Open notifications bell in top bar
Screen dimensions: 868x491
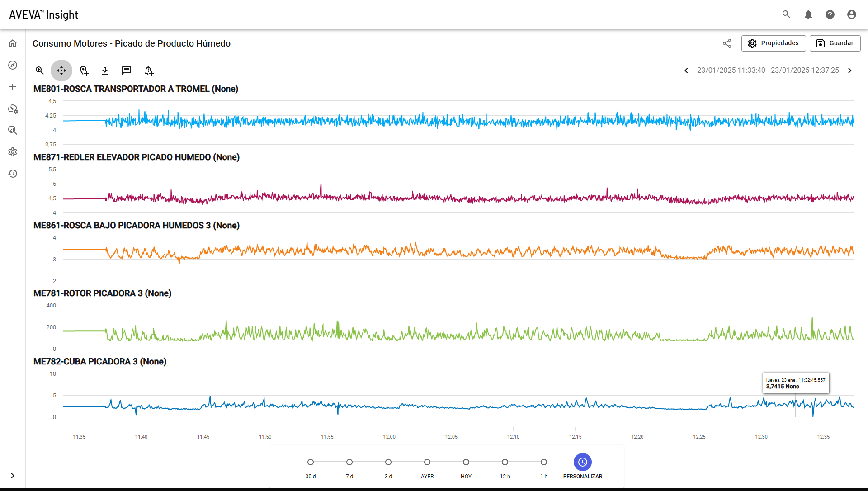[808, 14]
